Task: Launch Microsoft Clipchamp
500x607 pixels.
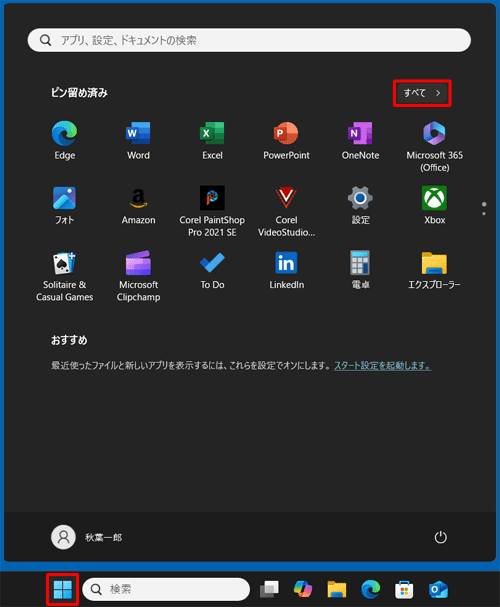Action: coord(138,276)
